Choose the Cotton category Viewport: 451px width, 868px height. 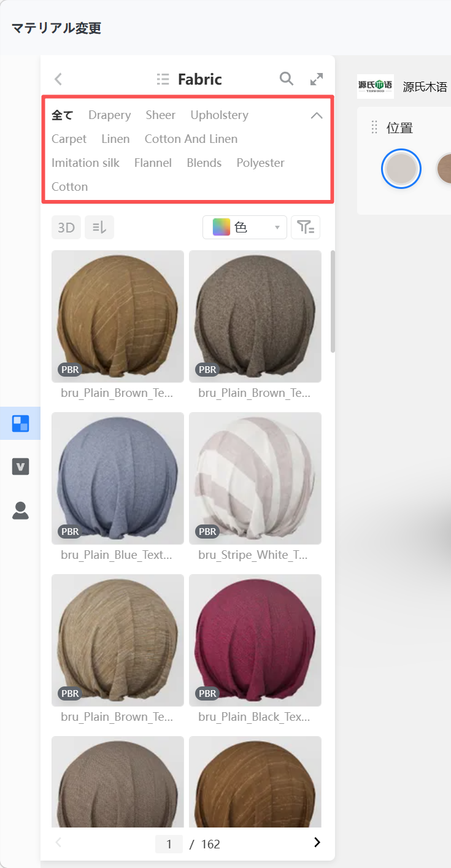click(x=70, y=187)
